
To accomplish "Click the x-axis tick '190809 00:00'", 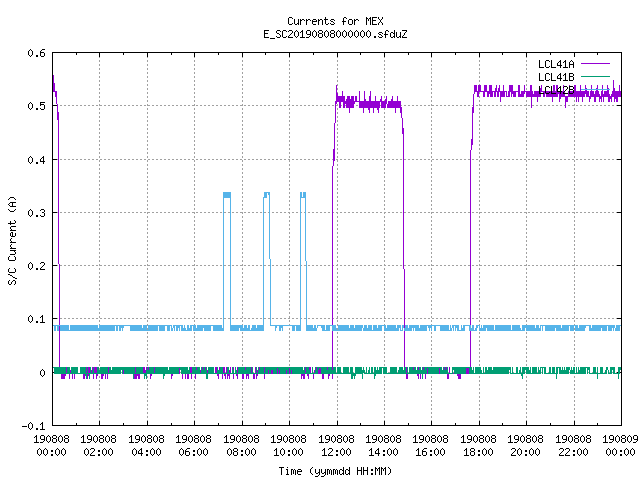I will tap(620, 445).
